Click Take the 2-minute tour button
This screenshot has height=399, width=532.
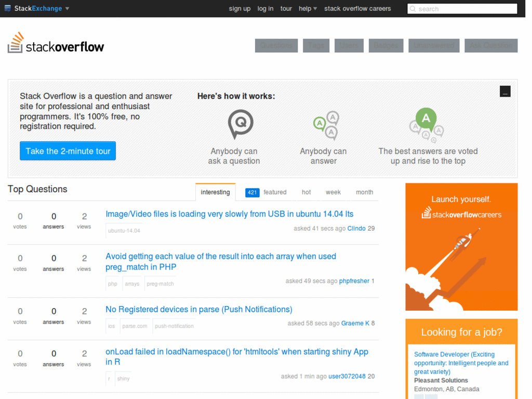pos(68,151)
